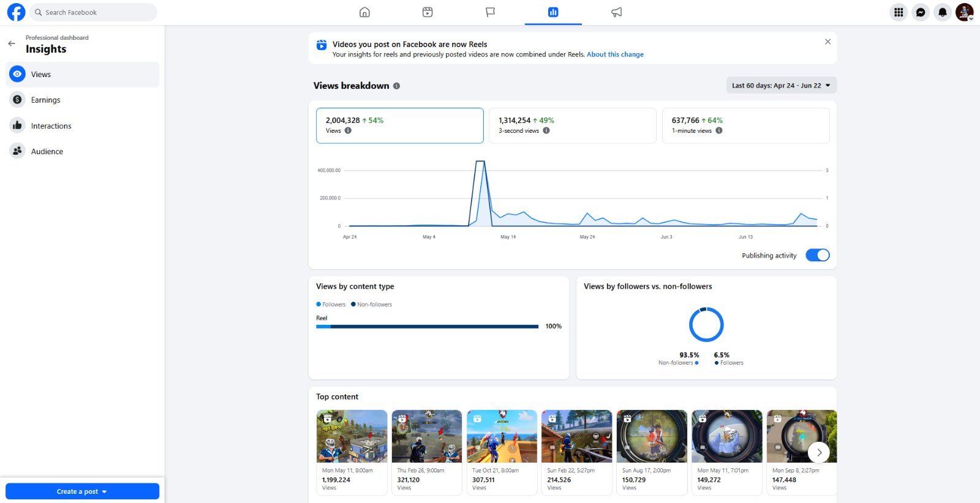Open the reel posted Thu Feb 26, 9:00am

(427, 452)
